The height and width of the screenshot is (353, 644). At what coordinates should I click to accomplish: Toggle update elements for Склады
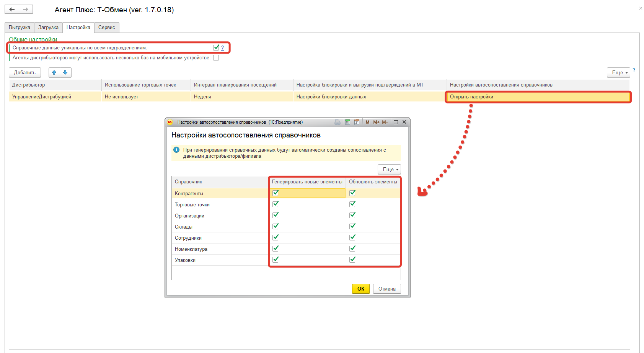(352, 226)
